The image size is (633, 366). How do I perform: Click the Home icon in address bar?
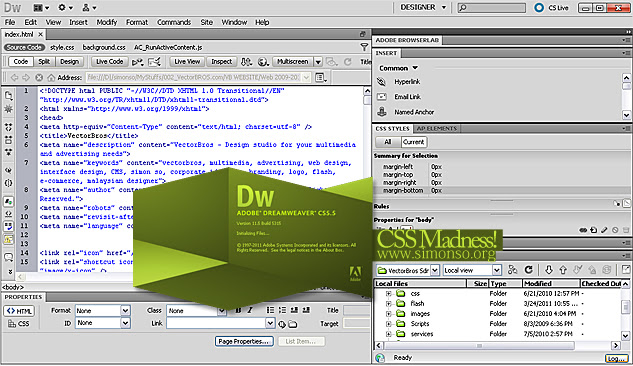(51, 77)
